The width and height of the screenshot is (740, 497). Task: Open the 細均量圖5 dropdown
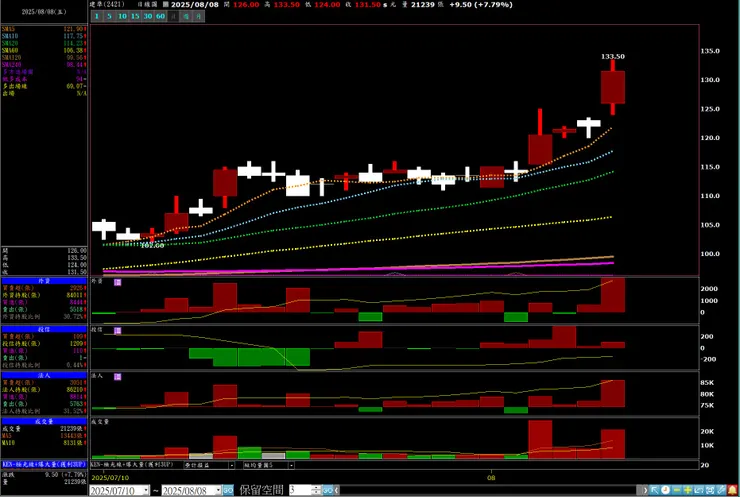[291, 465]
